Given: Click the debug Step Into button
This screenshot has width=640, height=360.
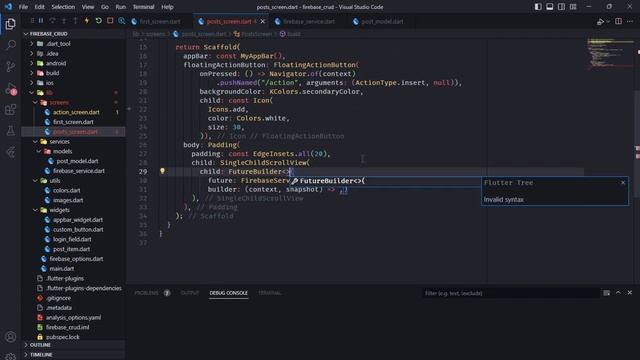Looking at the screenshot, I should [64, 21].
